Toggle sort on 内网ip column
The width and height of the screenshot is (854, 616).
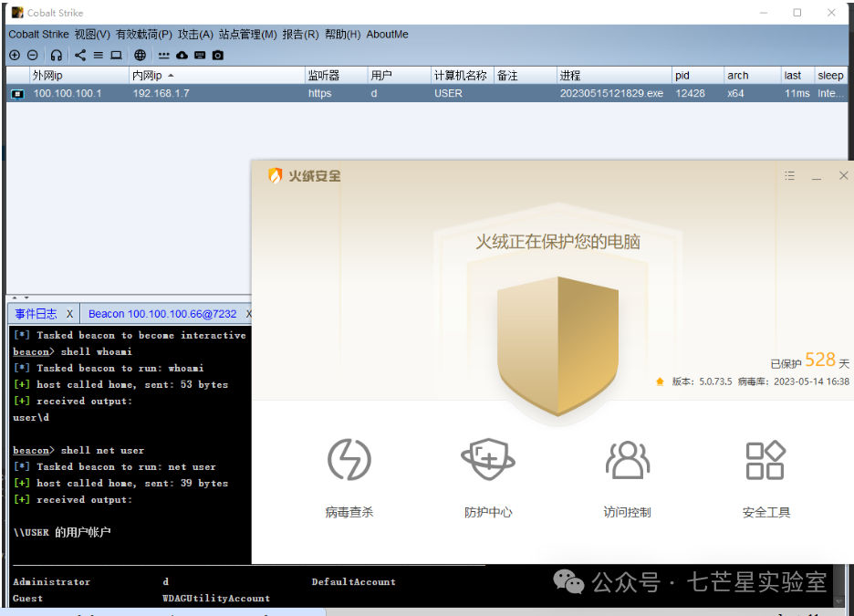(217, 75)
